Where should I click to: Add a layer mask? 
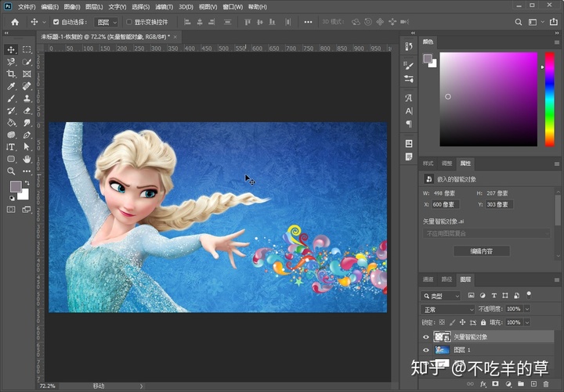tap(496, 384)
